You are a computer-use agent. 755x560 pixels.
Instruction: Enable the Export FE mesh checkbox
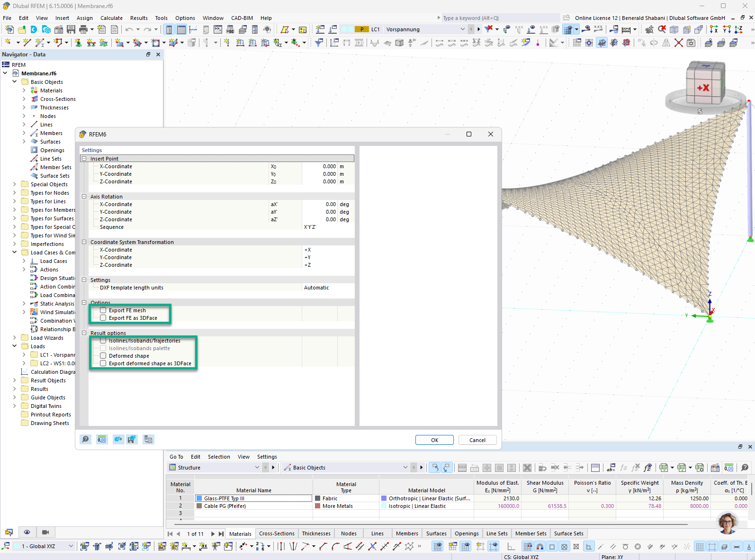[x=103, y=310]
